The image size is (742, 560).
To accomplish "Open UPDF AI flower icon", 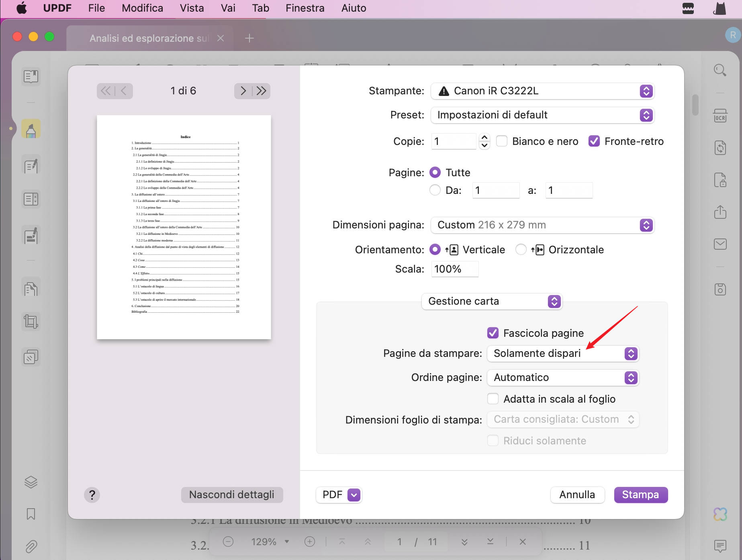I will pos(720,514).
